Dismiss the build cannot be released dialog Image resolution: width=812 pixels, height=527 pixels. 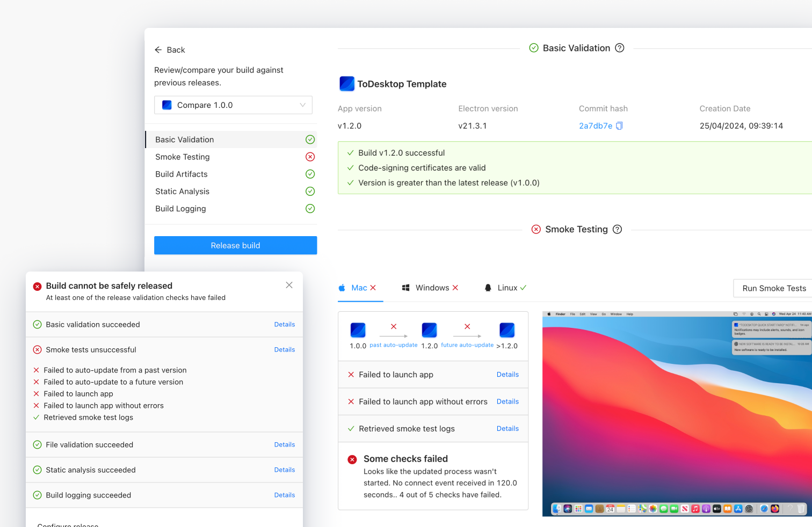(289, 285)
